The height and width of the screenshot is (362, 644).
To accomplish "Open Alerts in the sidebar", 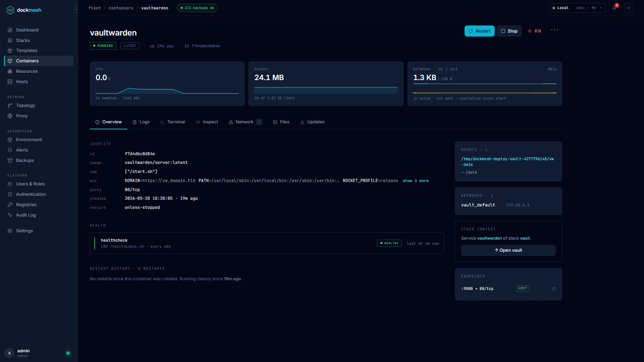I will click(39, 150).
